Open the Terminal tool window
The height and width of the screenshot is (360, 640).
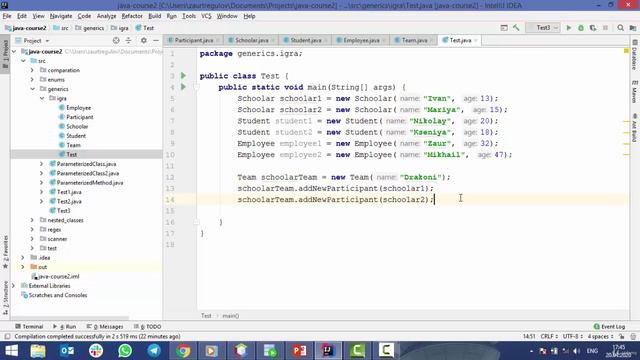[29, 327]
